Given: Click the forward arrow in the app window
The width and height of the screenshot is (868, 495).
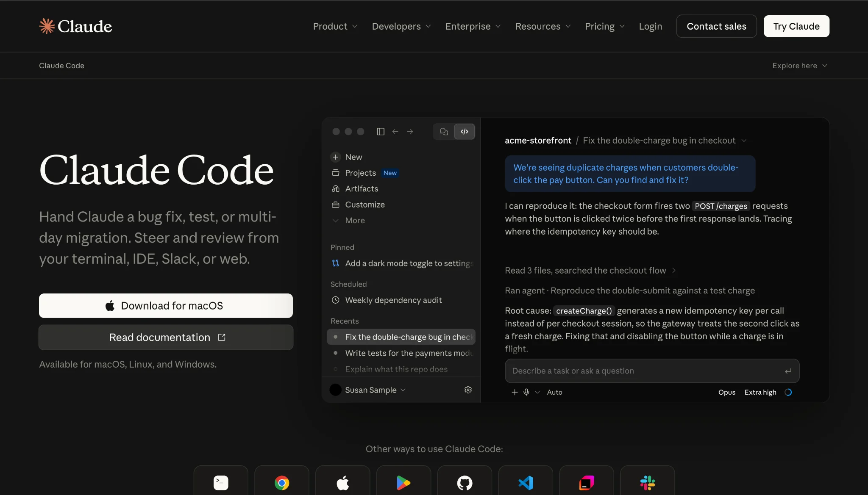Looking at the screenshot, I should (410, 132).
